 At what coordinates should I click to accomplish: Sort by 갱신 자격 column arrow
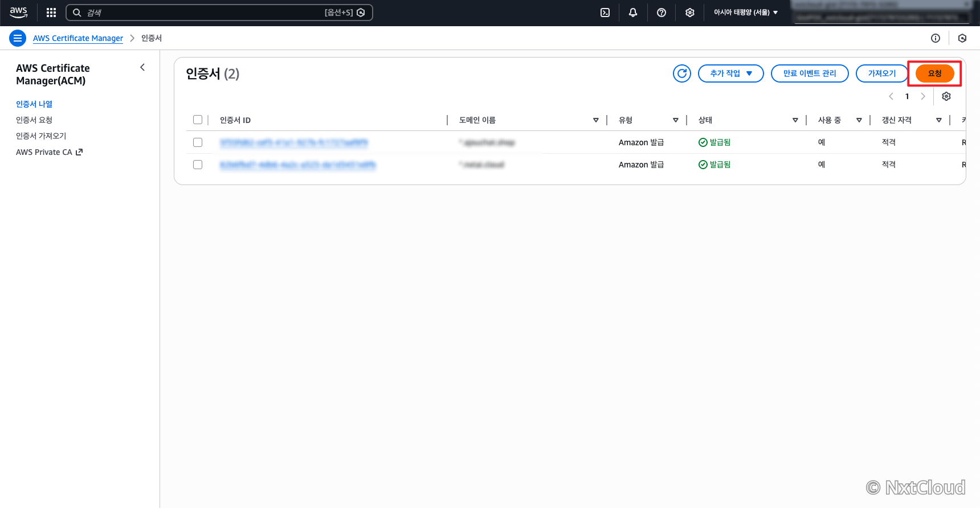939,120
